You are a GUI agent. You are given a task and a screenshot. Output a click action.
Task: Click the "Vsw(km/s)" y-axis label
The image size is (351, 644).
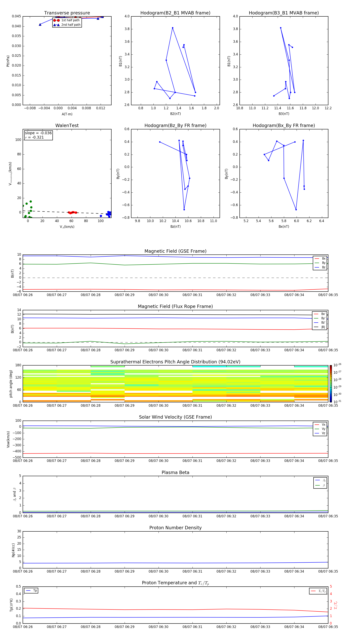point(8,439)
